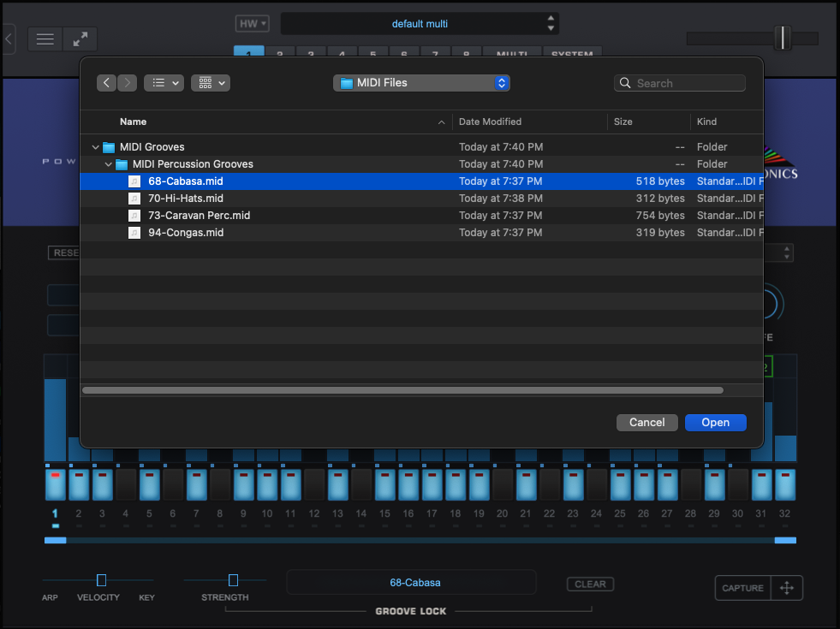The width and height of the screenshot is (840, 629).
Task: Toggle arpeggiator step 8
Action: (x=220, y=484)
